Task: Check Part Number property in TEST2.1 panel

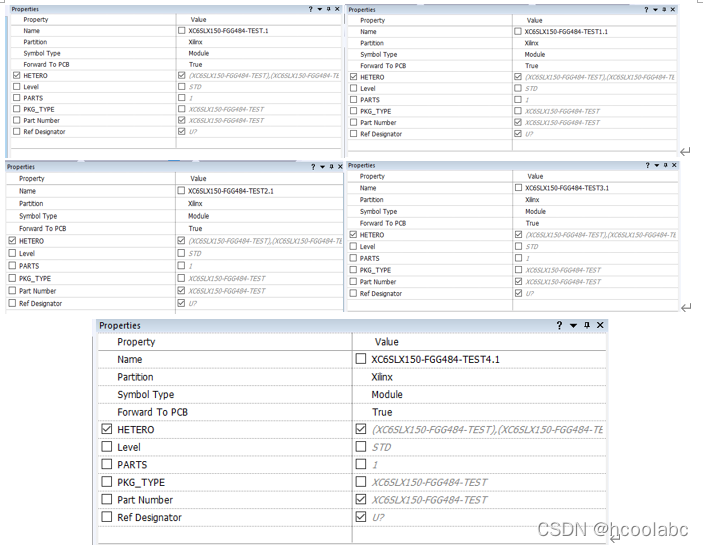Action: (12, 290)
